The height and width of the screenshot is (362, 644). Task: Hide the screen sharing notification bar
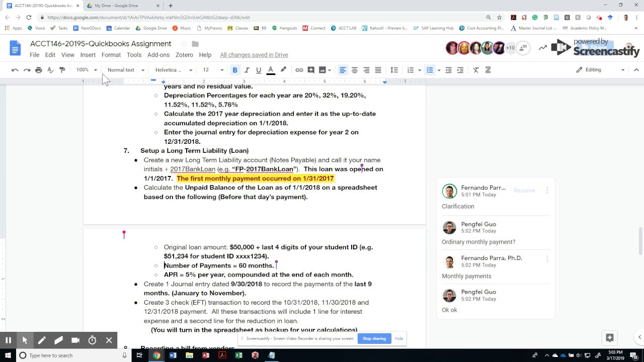(x=399, y=338)
